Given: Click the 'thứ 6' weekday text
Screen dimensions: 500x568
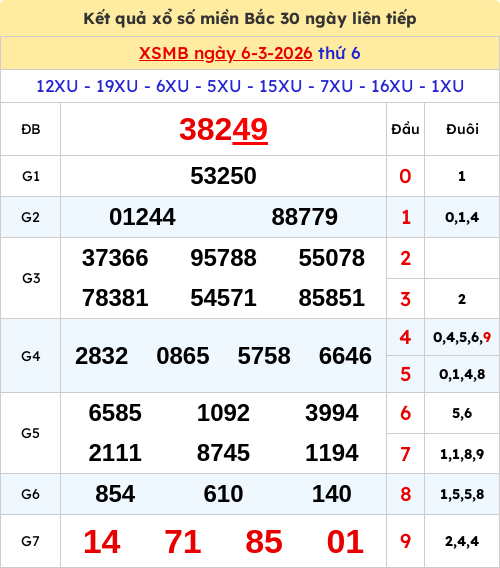Looking at the screenshot, I should pyautogui.click(x=339, y=53).
